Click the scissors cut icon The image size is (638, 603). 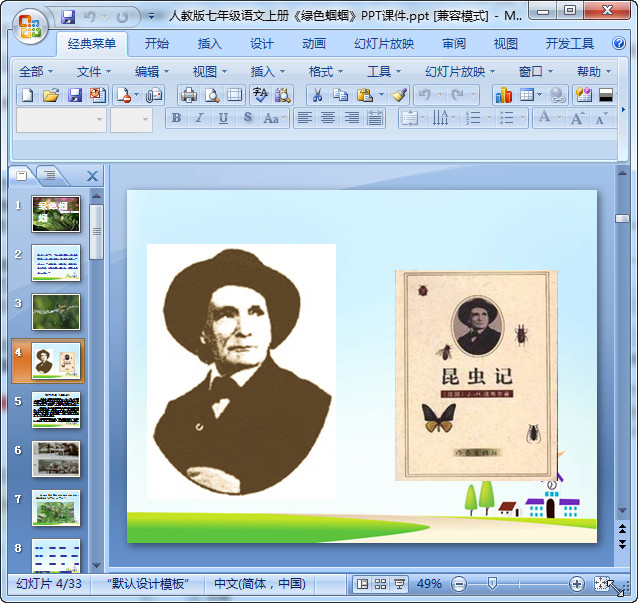[317, 95]
